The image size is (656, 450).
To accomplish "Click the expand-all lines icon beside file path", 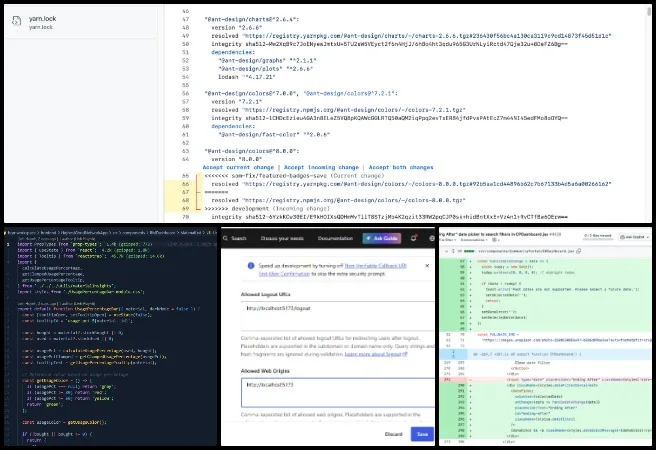I will tap(453, 251).
